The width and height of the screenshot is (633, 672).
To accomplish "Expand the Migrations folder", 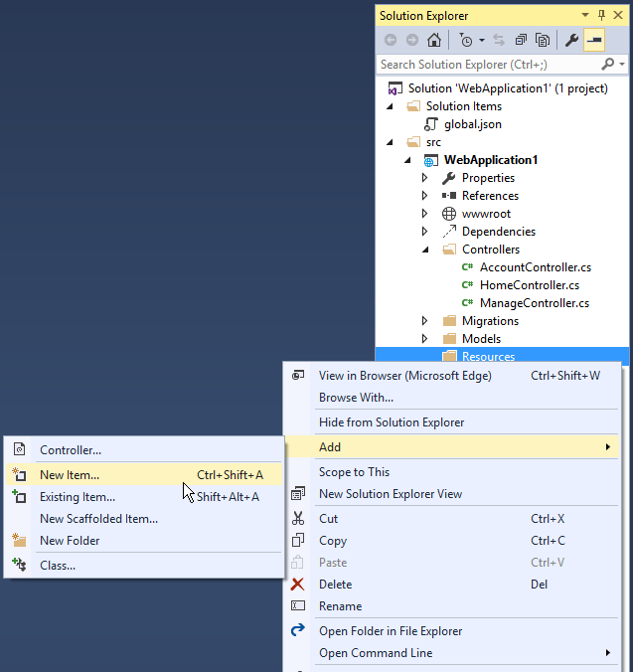I will point(425,321).
